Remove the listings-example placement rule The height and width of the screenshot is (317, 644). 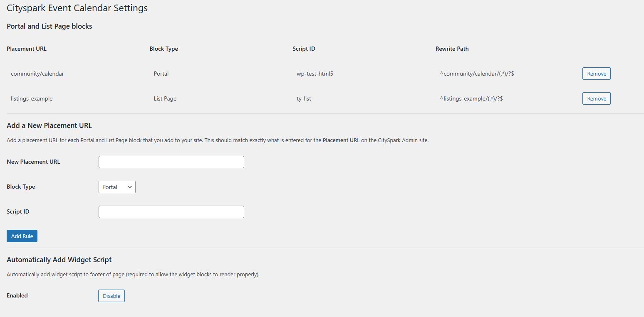pos(596,98)
